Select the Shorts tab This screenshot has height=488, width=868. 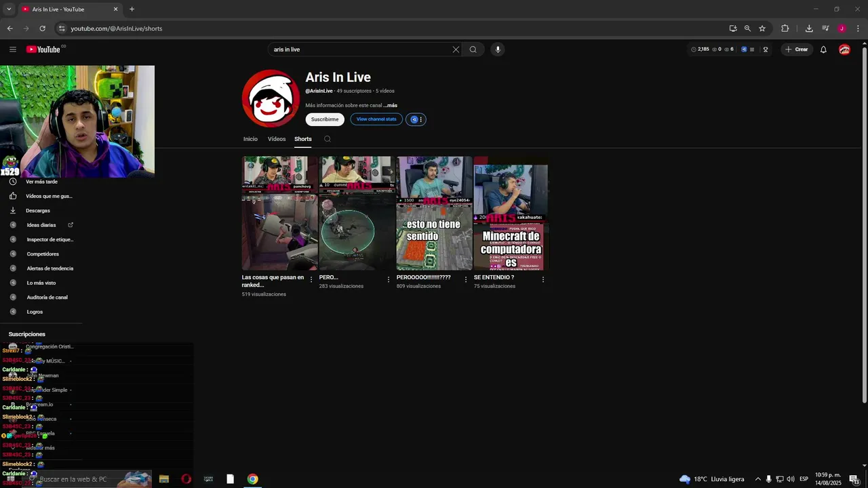coord(303,139)
